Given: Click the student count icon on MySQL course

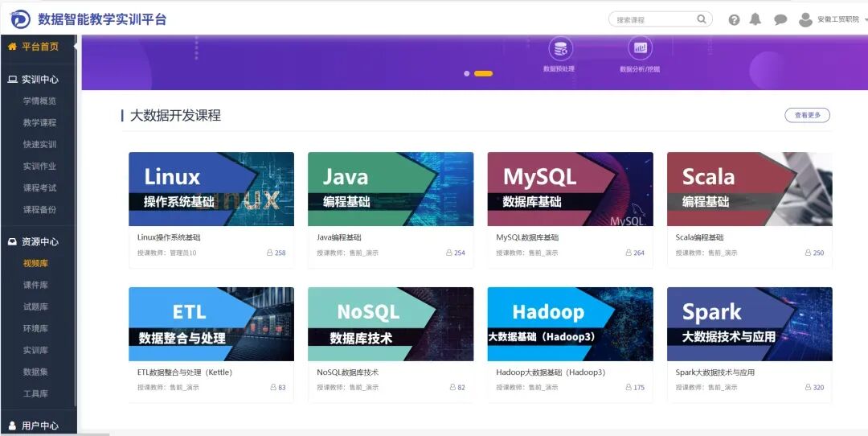Looking at the screenshot, I should click(628, 253).
